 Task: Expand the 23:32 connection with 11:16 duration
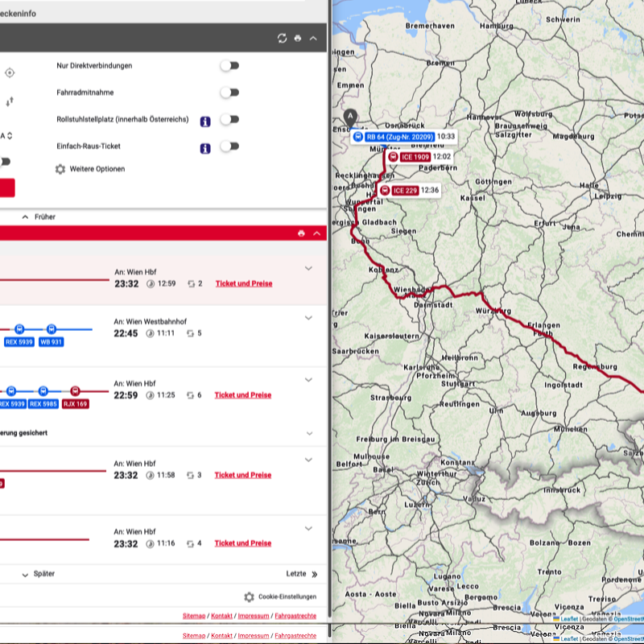click(308, 529)
